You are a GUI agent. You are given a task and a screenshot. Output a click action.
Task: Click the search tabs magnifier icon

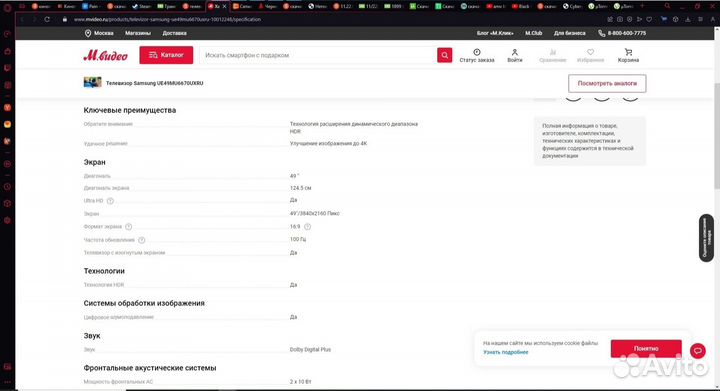click(667, 6)
